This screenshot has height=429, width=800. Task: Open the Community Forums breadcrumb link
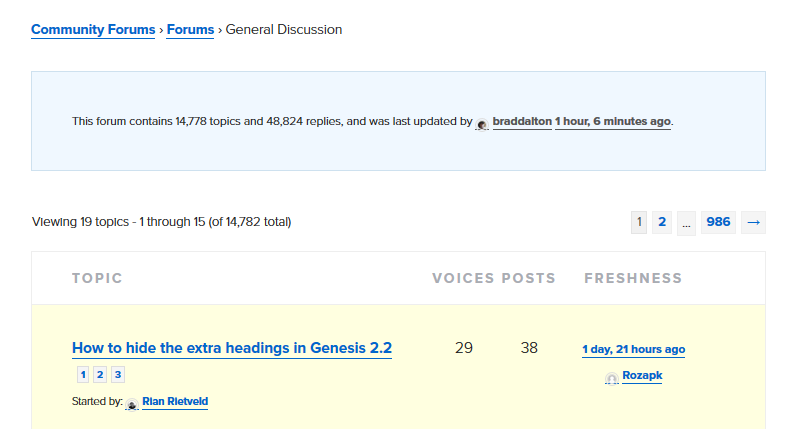coord(93,30)
